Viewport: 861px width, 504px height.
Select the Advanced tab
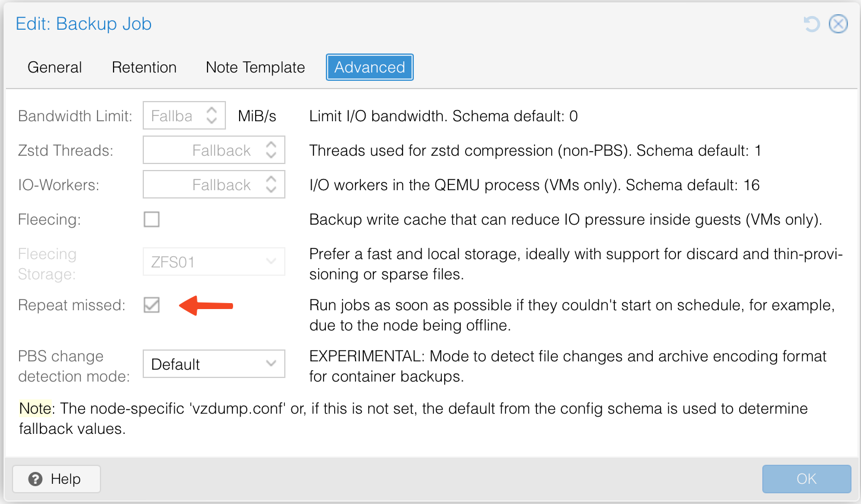(x=369, y=67)
